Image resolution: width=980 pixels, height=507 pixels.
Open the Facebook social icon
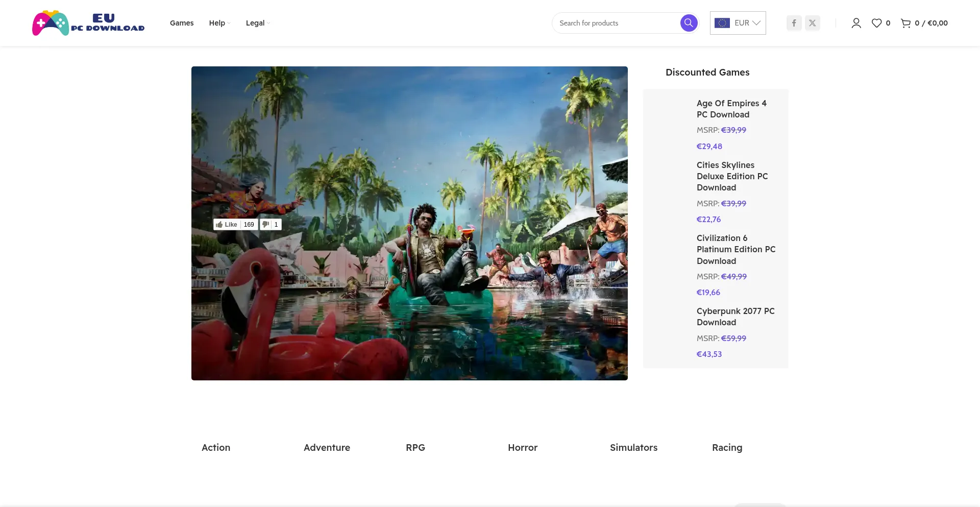794,23
